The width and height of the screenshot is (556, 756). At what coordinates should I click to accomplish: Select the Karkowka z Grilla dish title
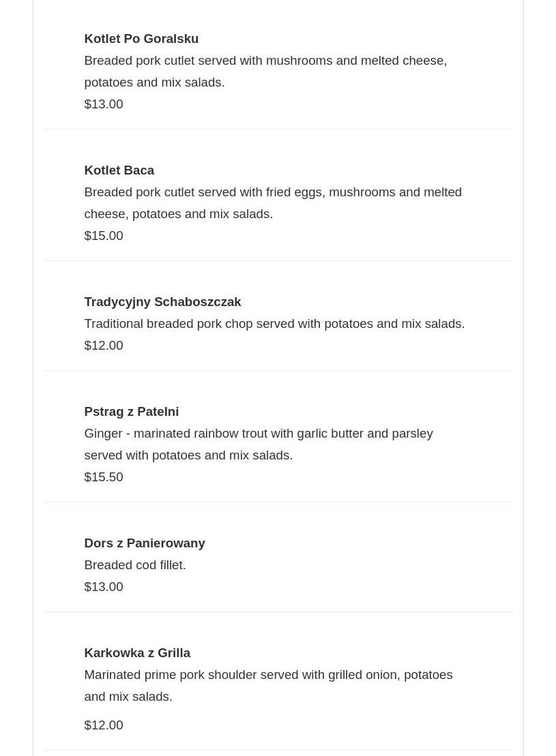(137, 653)
